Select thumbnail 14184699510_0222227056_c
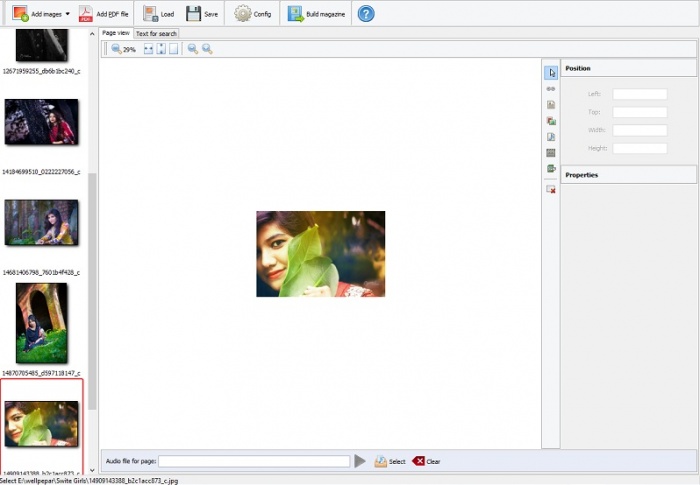700x485 pixels. click(x=41, y=122)
